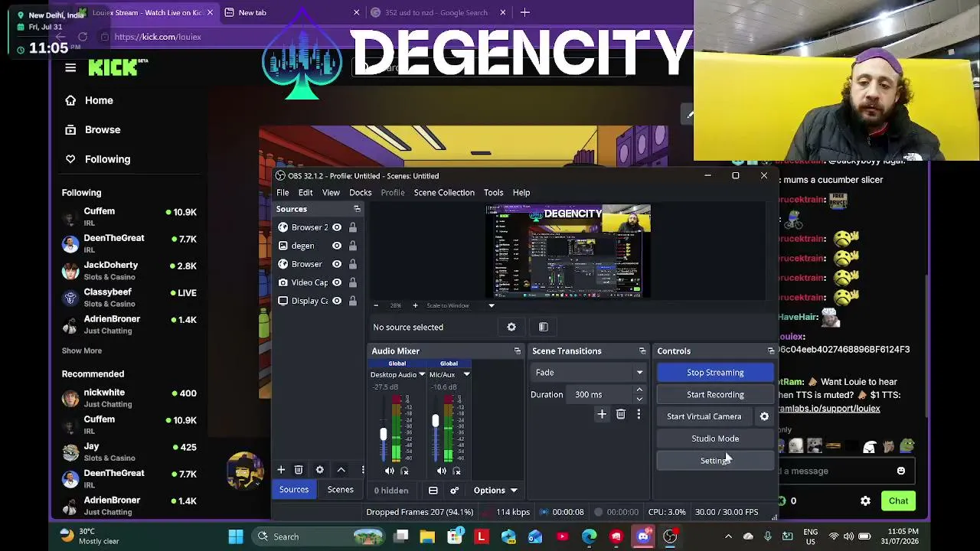This screenshot has width=980, height=551.
Task: Remove selected source with trash icon
Action: point(299,470)
